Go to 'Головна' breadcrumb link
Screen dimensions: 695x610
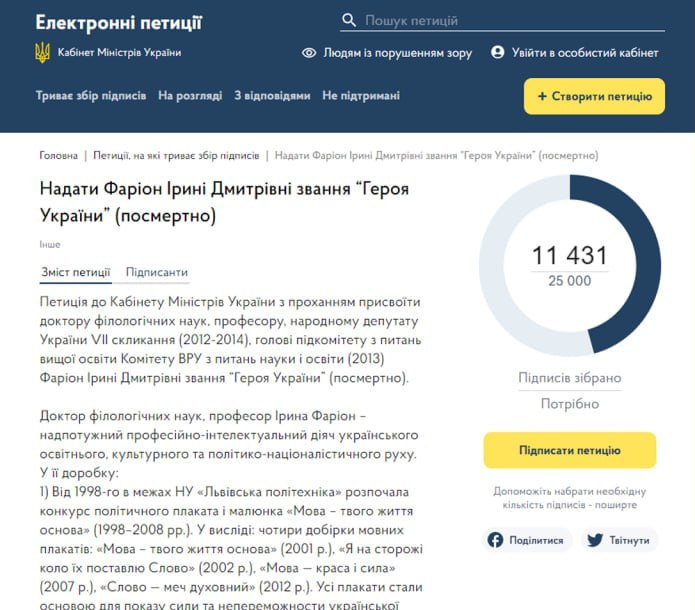click(x=59, y=156)
